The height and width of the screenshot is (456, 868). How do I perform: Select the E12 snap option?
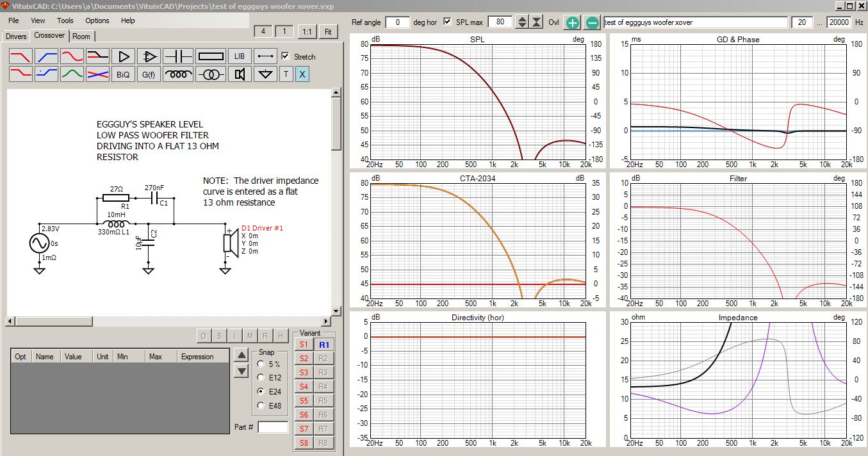261,377
